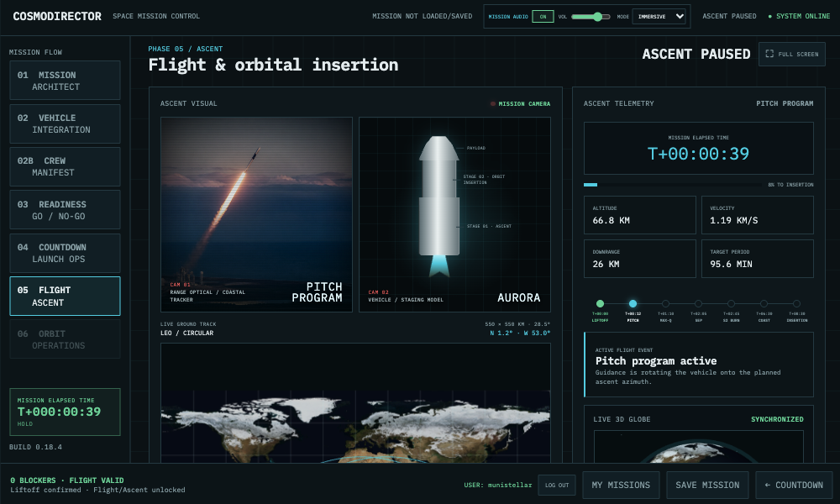Click the sidebar T+000:00:39 hold timer
The width and height of the screenshot is (840, 504).
pos(59,412)
